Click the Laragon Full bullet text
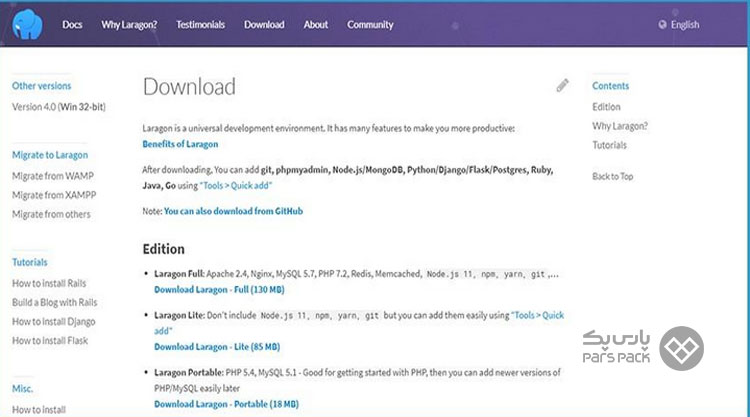This screenshot has width=750, height=417. 356,274
